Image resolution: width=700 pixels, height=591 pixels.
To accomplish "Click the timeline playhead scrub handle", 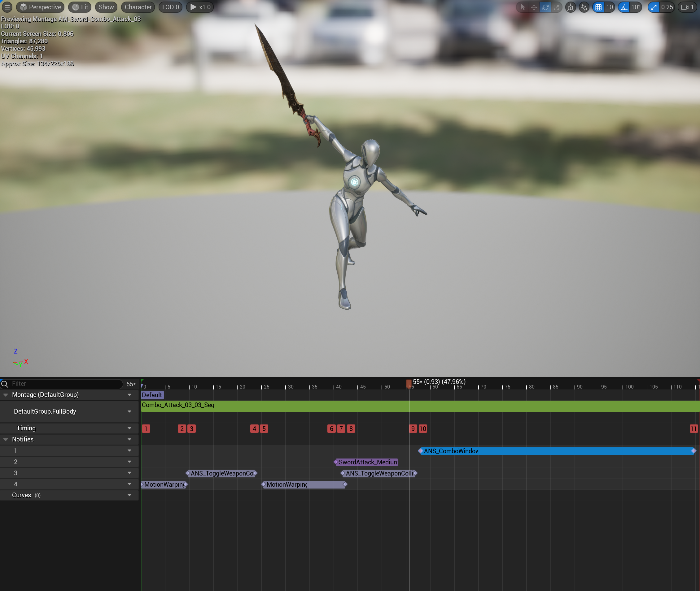I will [x=409, y=383].
